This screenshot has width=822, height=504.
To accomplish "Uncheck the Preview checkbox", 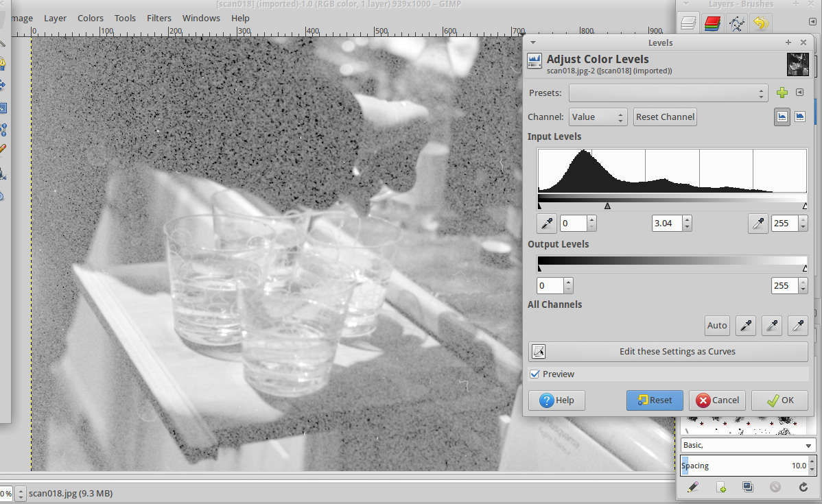I will (535, 374).
